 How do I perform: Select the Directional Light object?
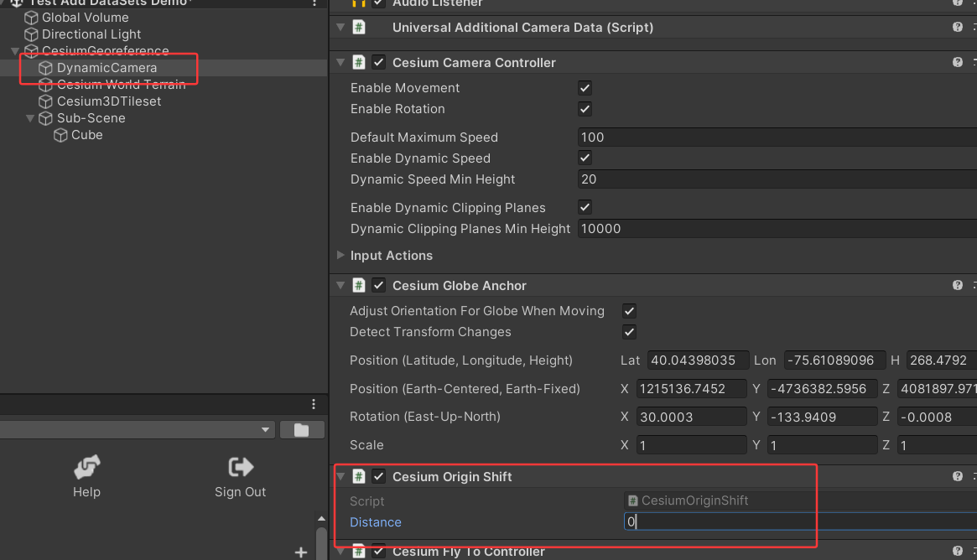click(x=91, y=34)
